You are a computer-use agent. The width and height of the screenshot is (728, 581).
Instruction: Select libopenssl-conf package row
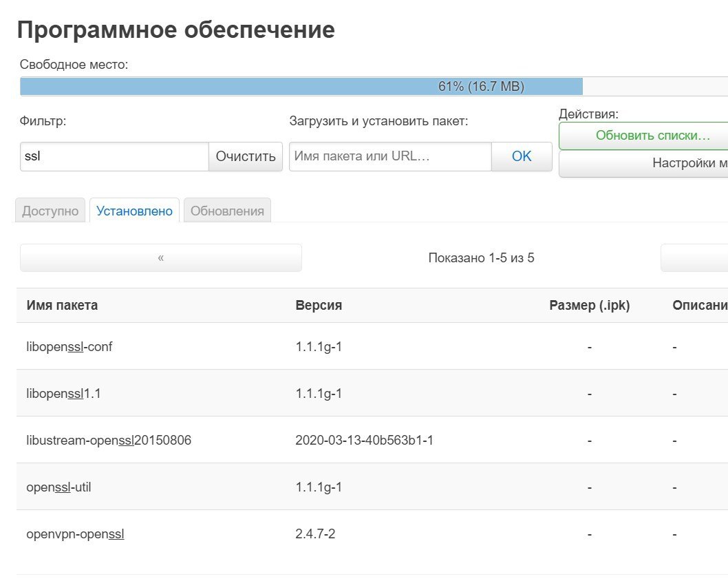tap(372, 346)
